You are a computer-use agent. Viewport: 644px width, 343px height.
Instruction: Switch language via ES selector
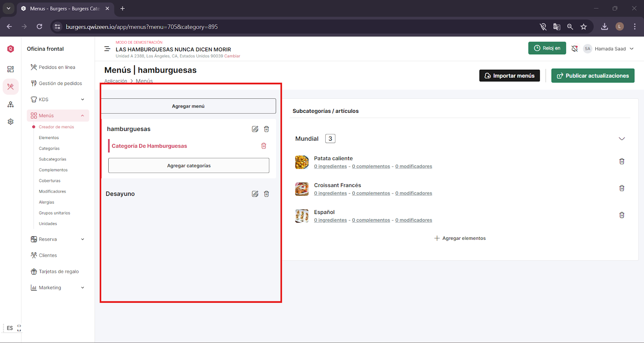tap(10, 328)
